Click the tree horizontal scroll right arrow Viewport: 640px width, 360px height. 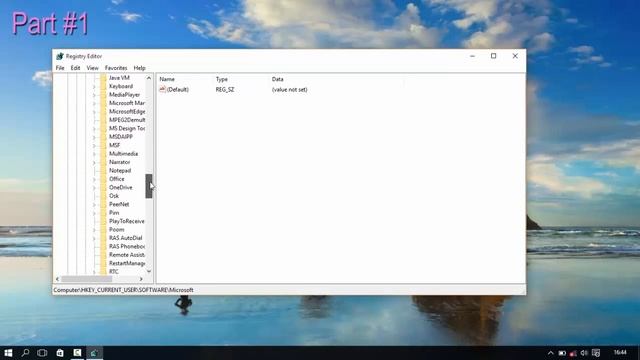click(141, 279)
